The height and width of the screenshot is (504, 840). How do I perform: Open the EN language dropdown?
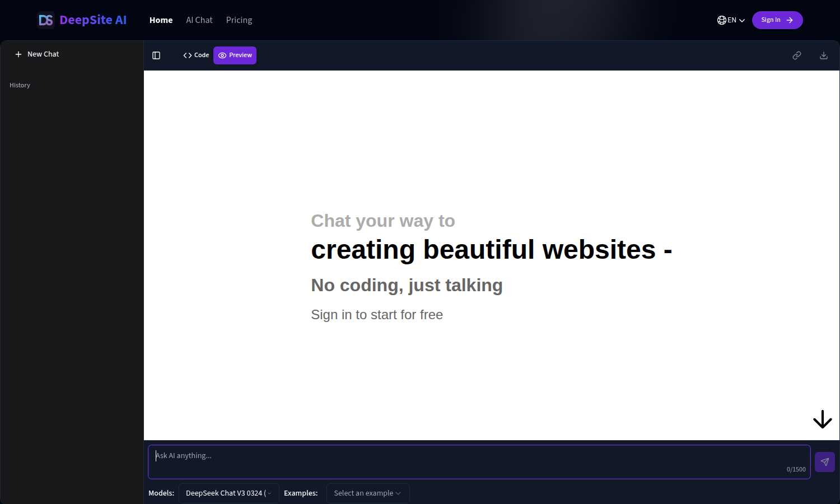tap(731, 20)
